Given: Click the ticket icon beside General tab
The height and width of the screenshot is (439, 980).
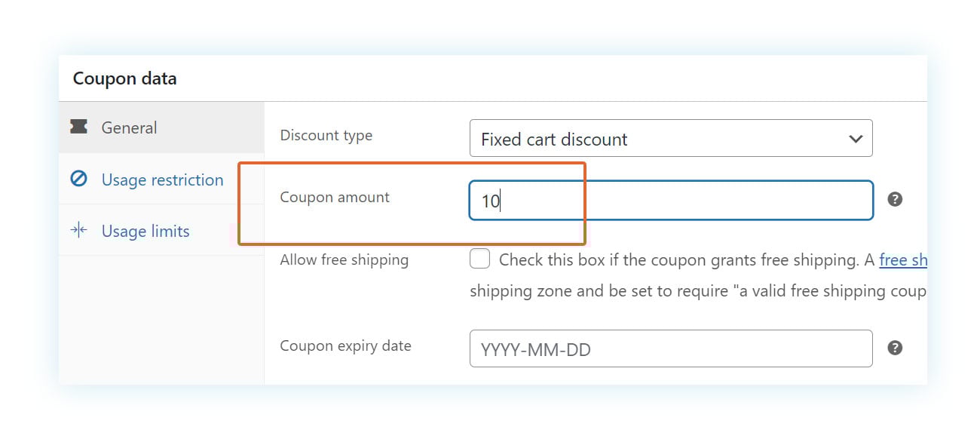Looking at the screenshot, I should [79, 127].
